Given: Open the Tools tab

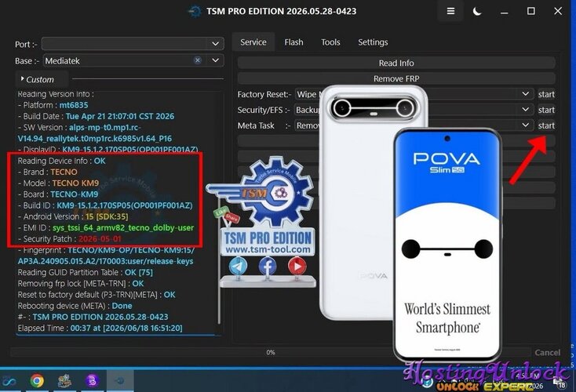Looking at the screenshot, I should tap(330, 42).
